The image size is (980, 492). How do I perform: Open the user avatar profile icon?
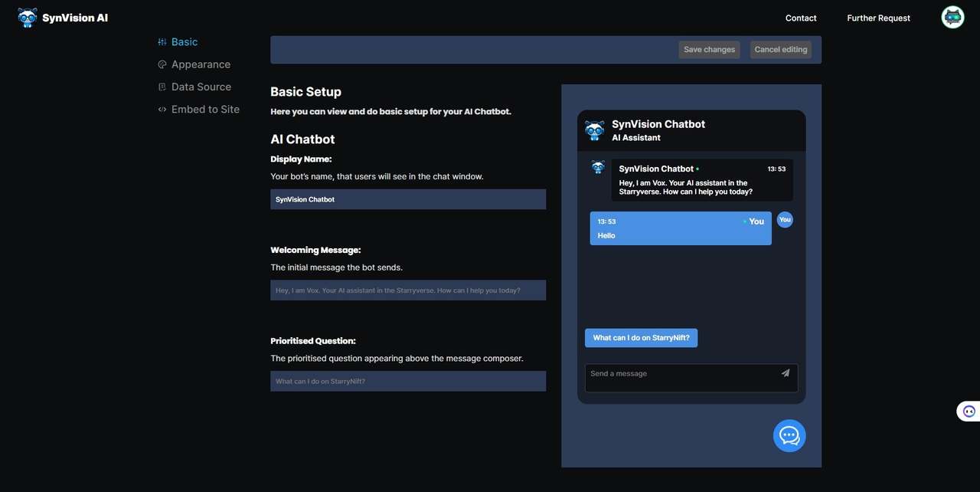pyautogui.click(x=952, y=18)
